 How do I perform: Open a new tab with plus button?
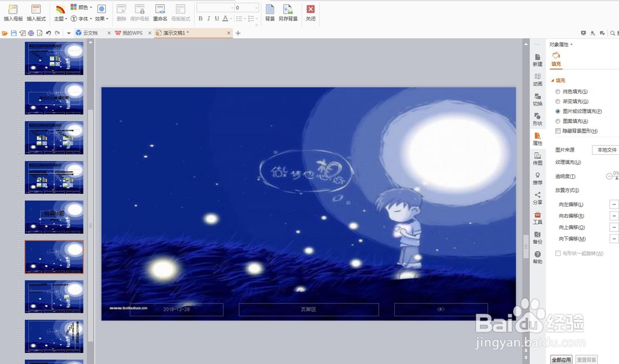(238, 33)
